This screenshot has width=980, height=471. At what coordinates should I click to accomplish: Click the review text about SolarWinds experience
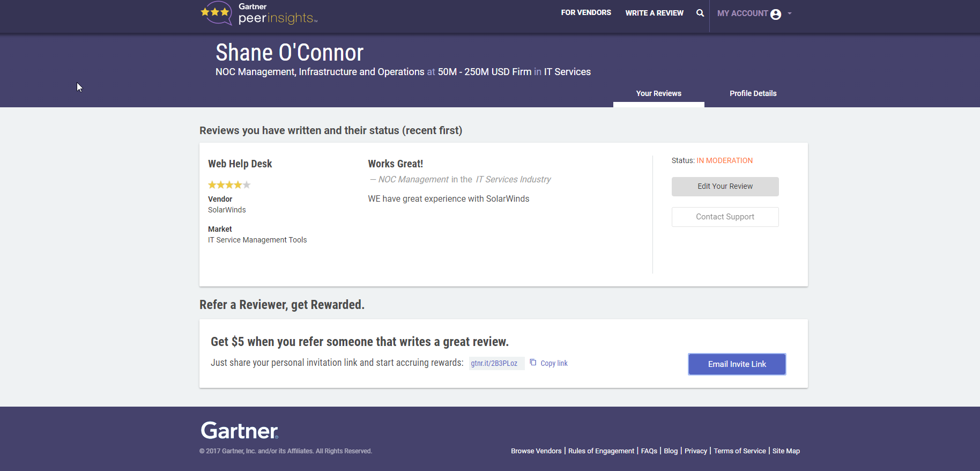click(x=448, y=199)
